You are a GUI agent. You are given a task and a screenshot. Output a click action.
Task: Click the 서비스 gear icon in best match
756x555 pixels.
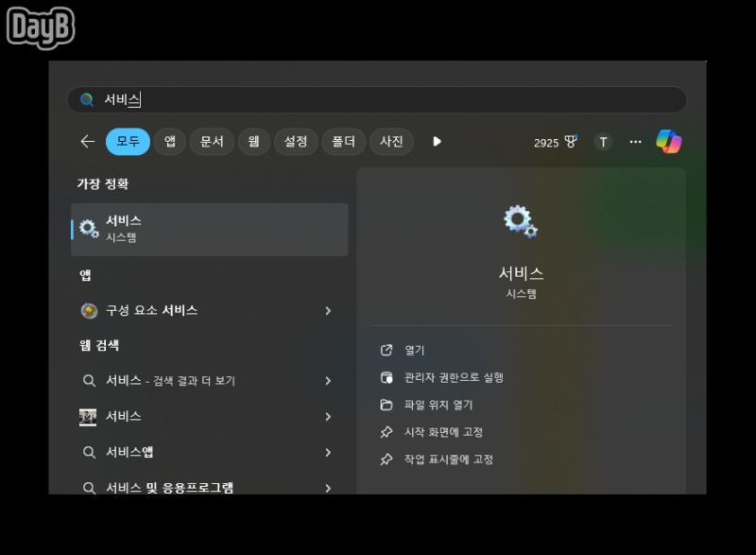coord(90,229)
